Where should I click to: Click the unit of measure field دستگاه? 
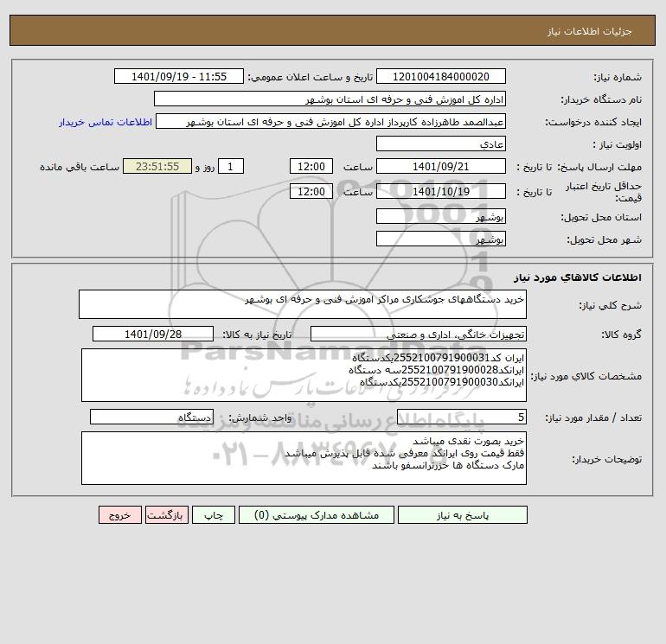click(151, 417)
